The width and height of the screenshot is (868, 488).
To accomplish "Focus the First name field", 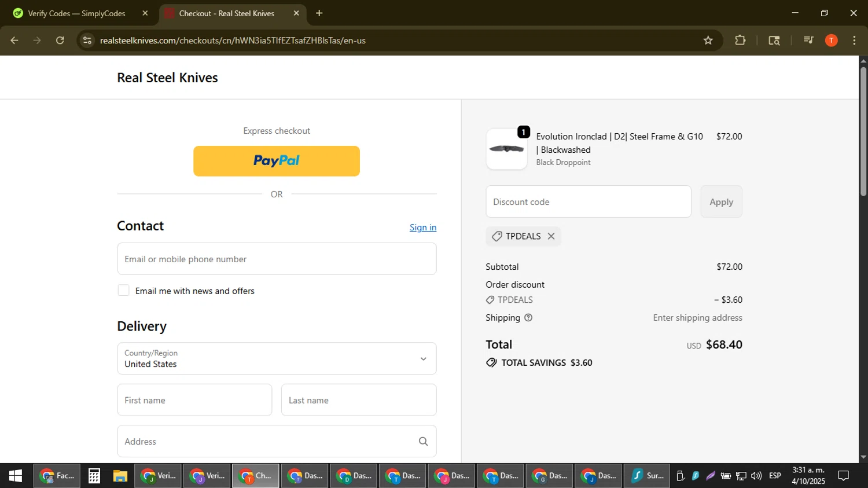I will click(x=194, y=400).
